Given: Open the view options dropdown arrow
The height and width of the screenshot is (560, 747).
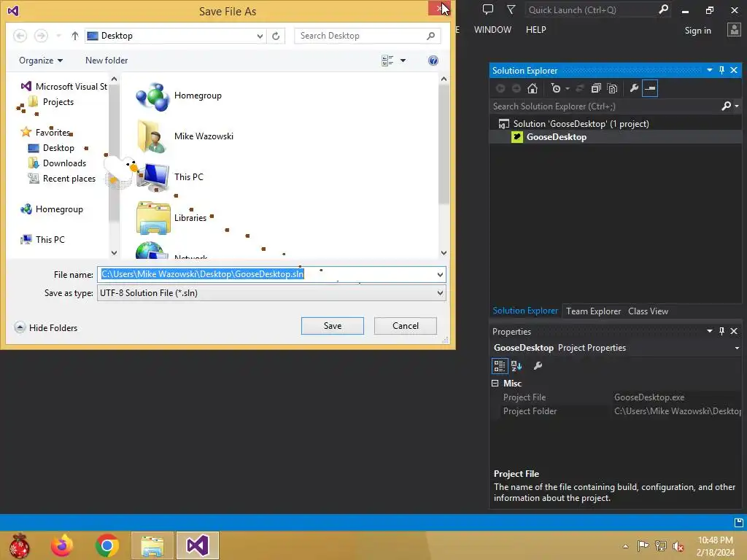Looking at the screenshot, I should [403, 61].
